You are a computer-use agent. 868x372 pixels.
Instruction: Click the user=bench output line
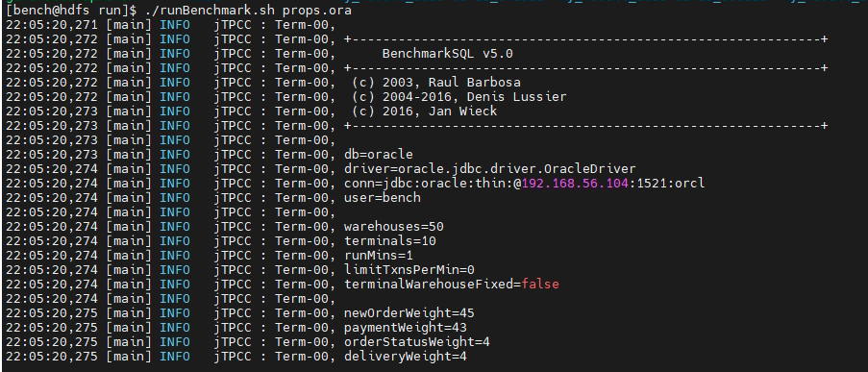point(382,198)
